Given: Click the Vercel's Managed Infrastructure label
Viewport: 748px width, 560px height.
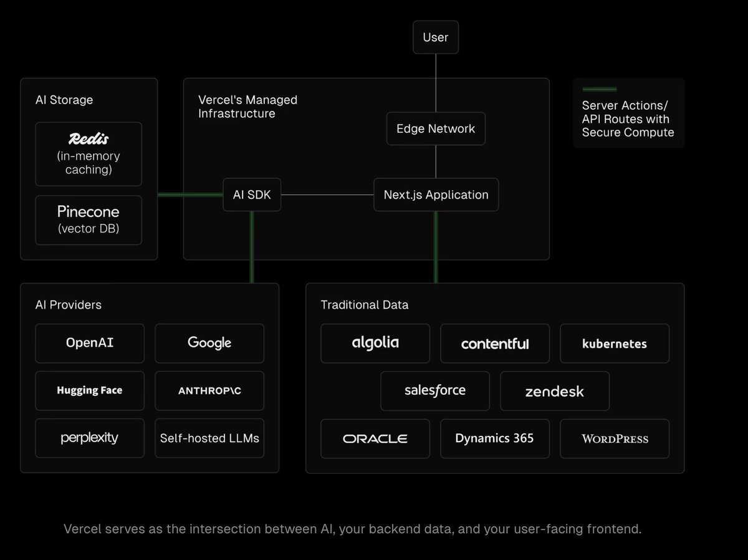Looking at the screenshot, I should pos(247,107).
